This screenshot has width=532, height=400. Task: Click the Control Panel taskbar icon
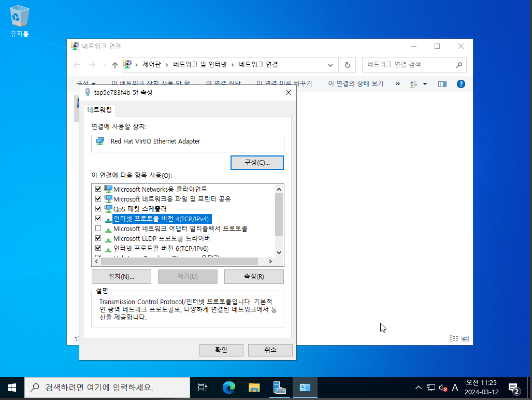pyautogui.click(x=305, y=388)
